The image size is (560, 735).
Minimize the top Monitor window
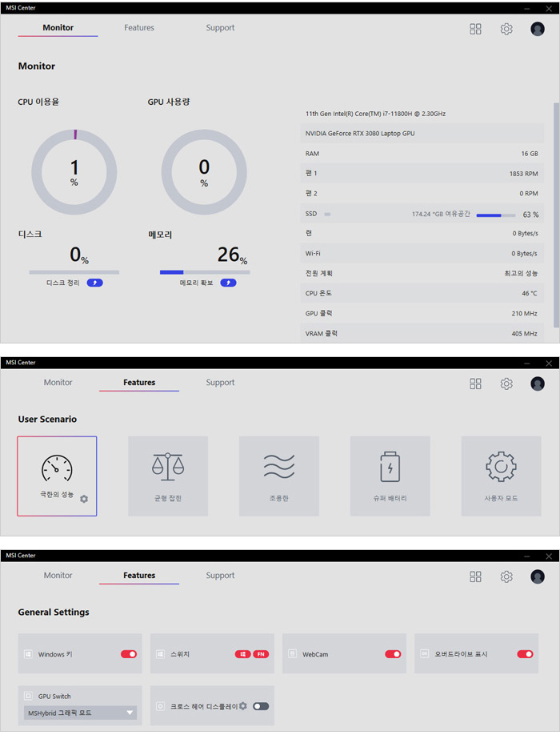pyautogui.click(x=527, y=9)
